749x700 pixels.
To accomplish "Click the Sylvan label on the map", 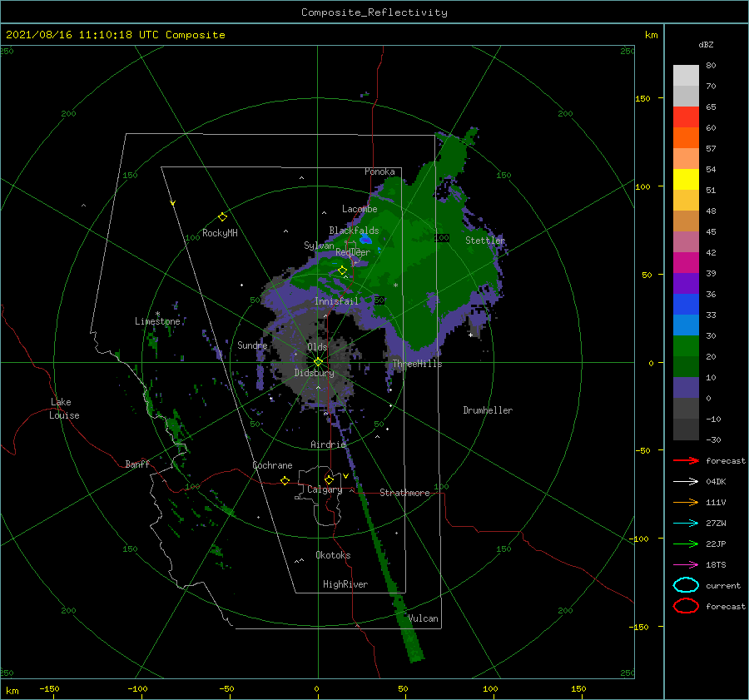I will [x=319, y=246].
